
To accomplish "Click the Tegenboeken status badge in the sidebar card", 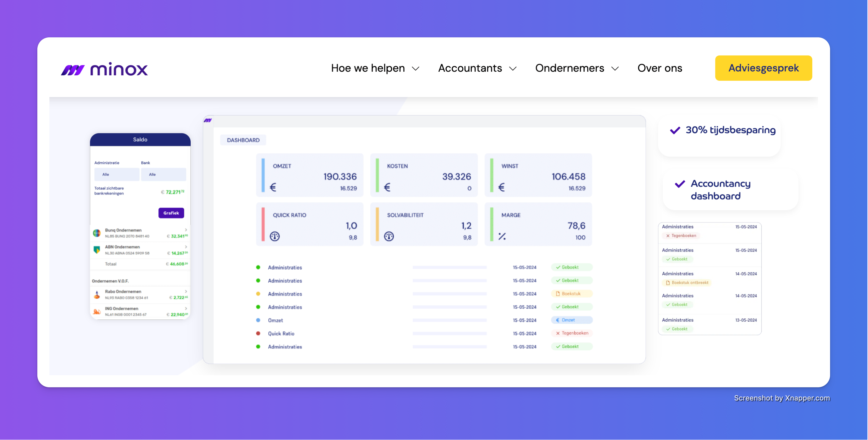I will pyautogui.click(x=681, y=235).
